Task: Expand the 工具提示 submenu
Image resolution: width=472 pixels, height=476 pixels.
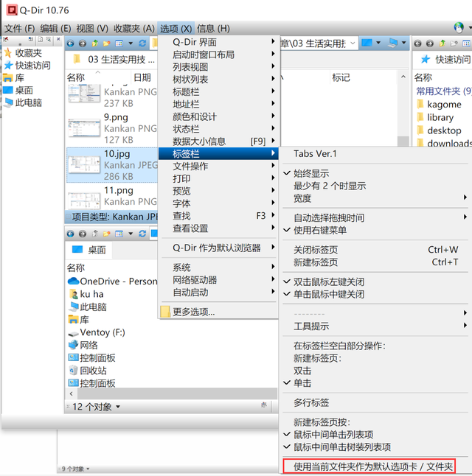Action: click(x=375, y=326)
